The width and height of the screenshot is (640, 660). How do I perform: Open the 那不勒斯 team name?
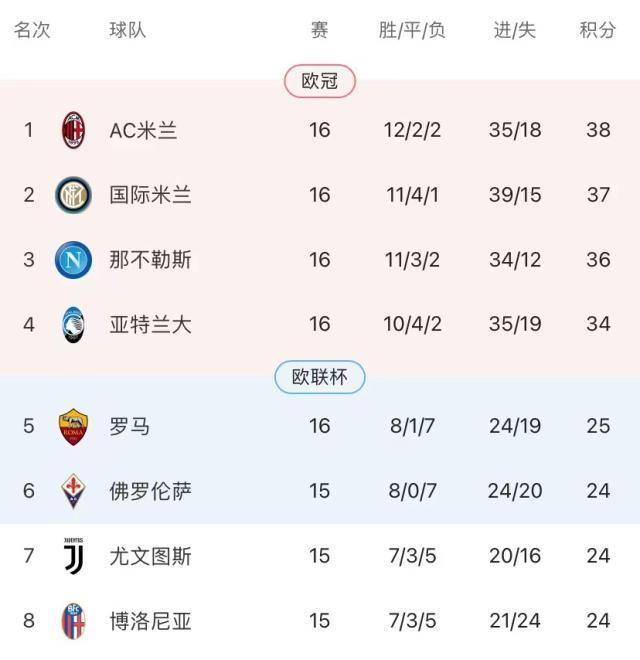tap(150, 260)
